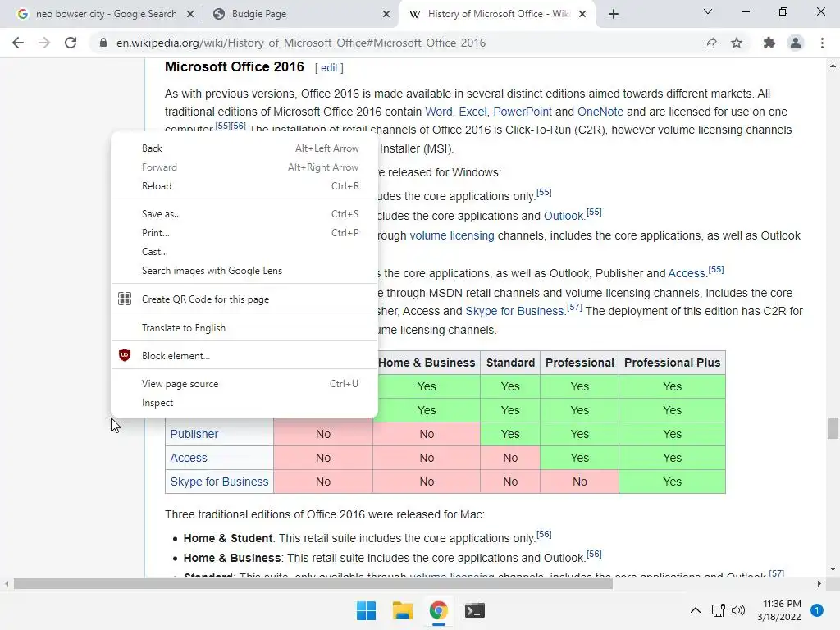Open Skype for Business link in paragraph

tap(514, 311)
